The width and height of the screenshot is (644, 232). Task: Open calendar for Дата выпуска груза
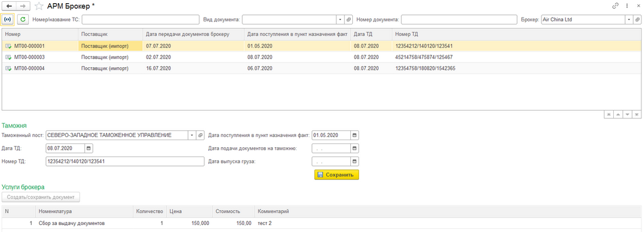[355, 162]
